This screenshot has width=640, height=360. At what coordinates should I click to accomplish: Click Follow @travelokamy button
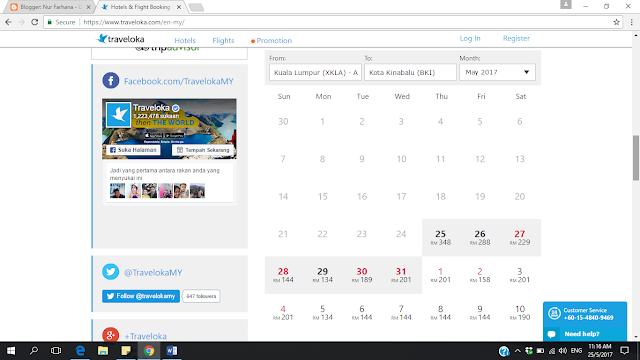141,296
